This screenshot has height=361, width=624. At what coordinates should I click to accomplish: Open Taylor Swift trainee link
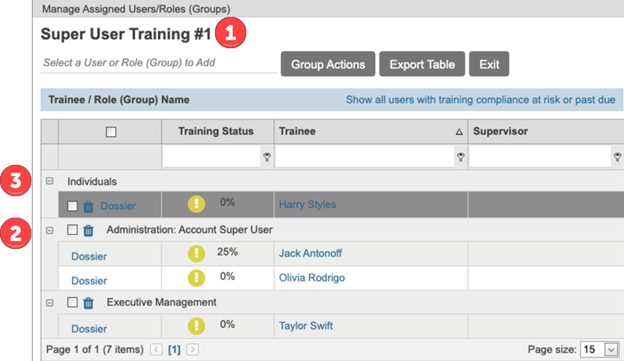306,326
